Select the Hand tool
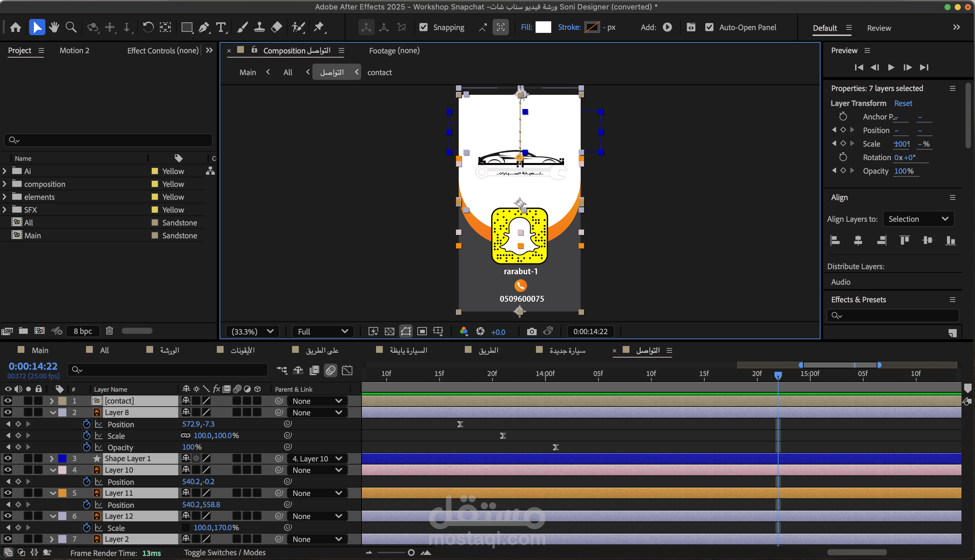The height and width of the screenshot is (560, 975). tap(54, 27)
